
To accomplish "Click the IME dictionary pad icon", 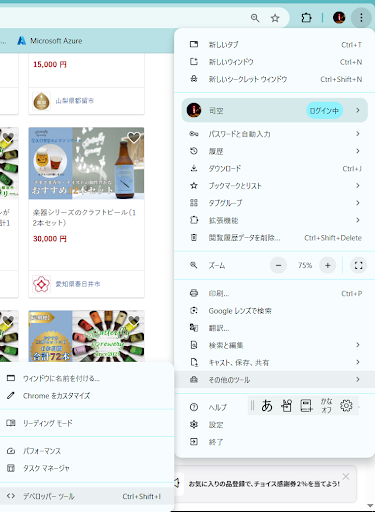I will (306, 406).
